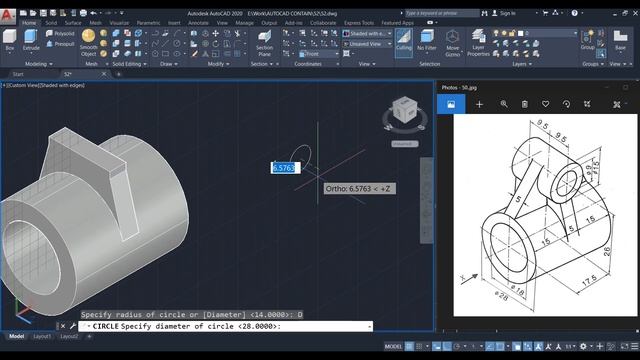
Task: Select the Extrude tool
Action: coord(31,40)
